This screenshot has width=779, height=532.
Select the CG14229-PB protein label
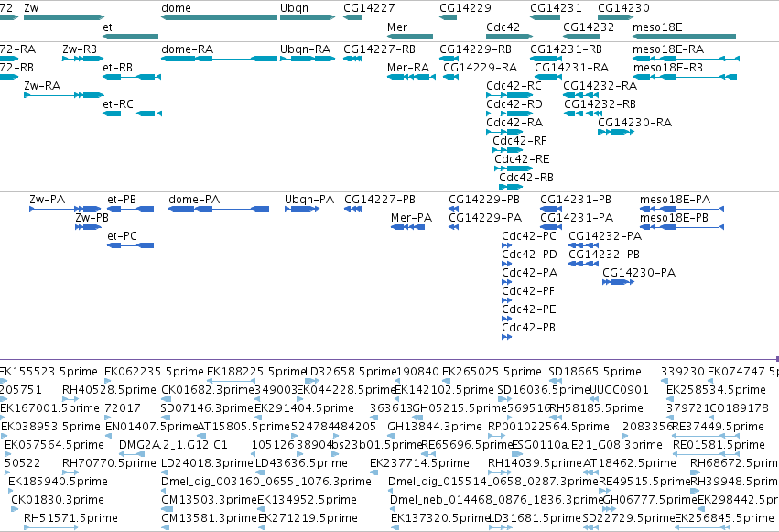click(x=484, y=200)
